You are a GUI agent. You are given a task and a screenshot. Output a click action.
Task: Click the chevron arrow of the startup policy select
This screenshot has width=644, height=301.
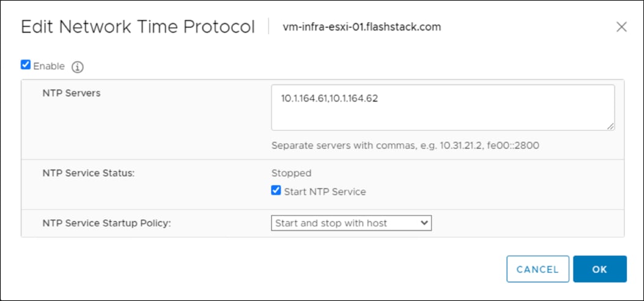pos(425,223)
